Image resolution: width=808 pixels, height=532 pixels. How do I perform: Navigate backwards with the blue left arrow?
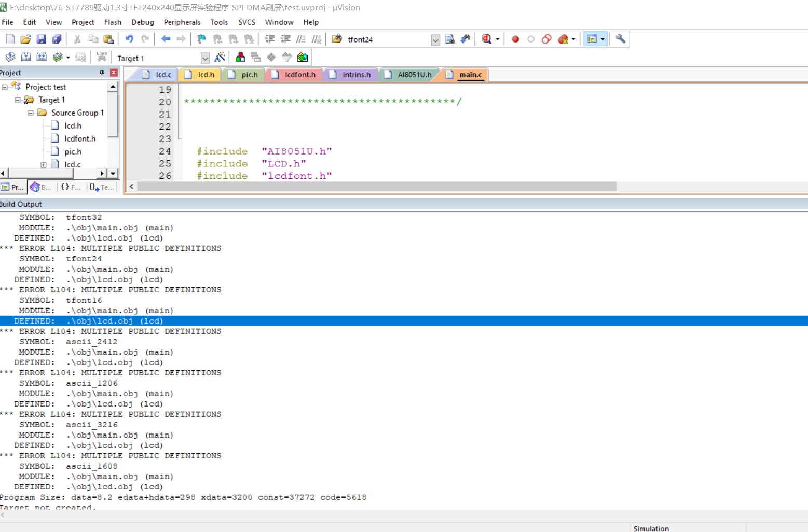pos(166,39)
